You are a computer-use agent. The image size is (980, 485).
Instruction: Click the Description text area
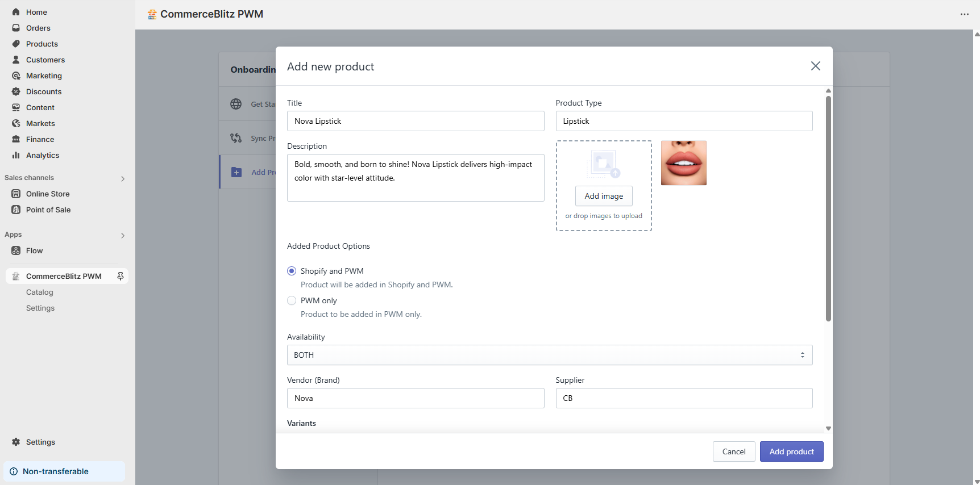point(416,178)
